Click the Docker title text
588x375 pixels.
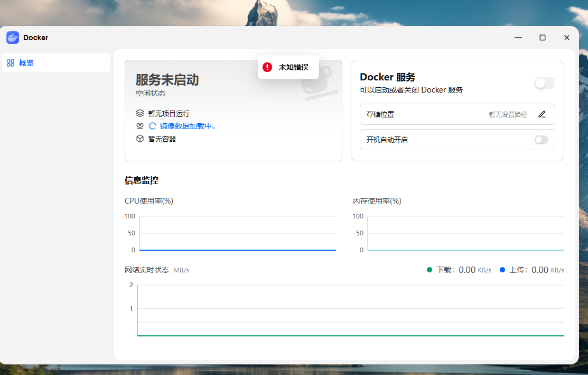point(35,38)
